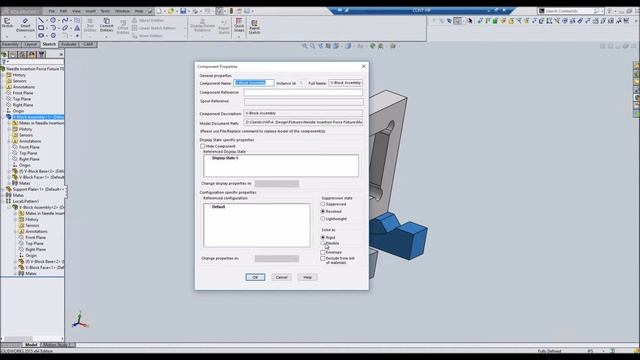Open the Change properties in dropdown
This screenshot has height=360, width=640.
coord(277,258)
